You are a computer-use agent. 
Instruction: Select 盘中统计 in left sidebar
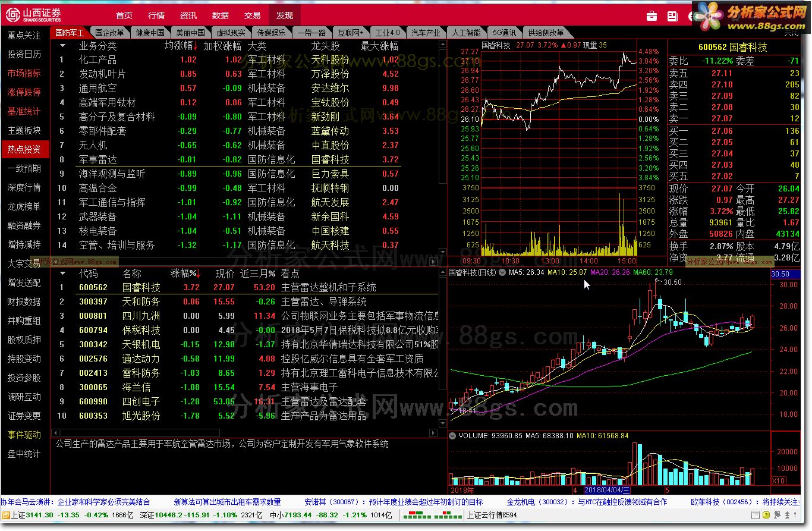click(24, 454)
